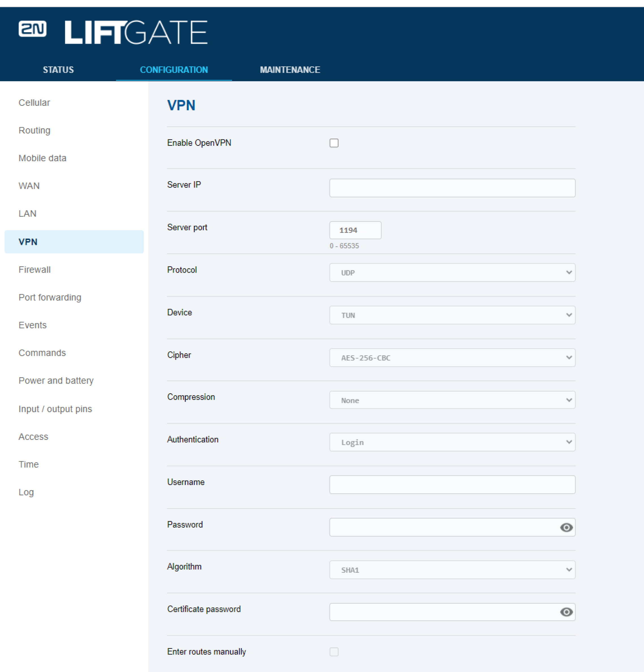Enable the OpenVPN checkbox
This screenshot has width=644, height=672.
click(x=334, y=143)
